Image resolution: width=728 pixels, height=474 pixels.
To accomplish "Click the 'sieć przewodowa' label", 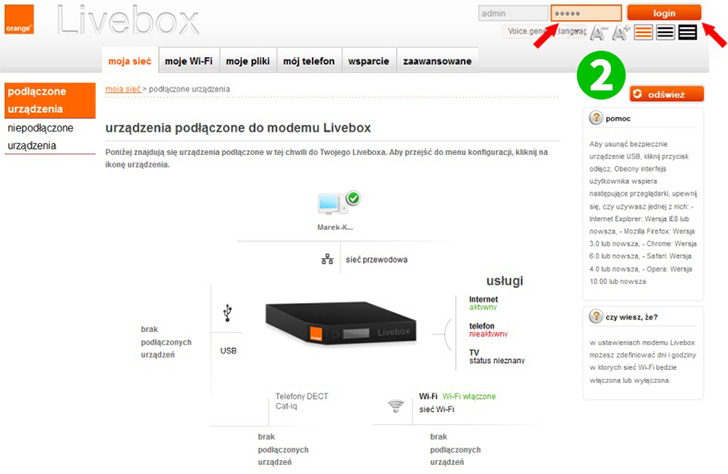I will pyautogui.click(x=377, y=260).
